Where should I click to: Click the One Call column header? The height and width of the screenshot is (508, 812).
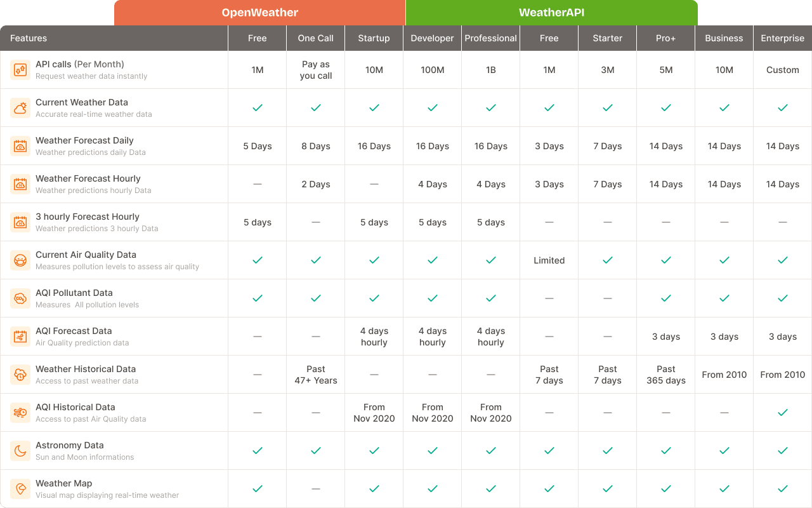pyautogui.click(x=315, y=38)
